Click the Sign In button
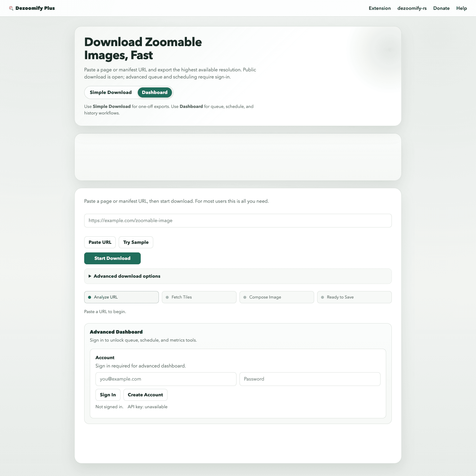 coord(108,395)
